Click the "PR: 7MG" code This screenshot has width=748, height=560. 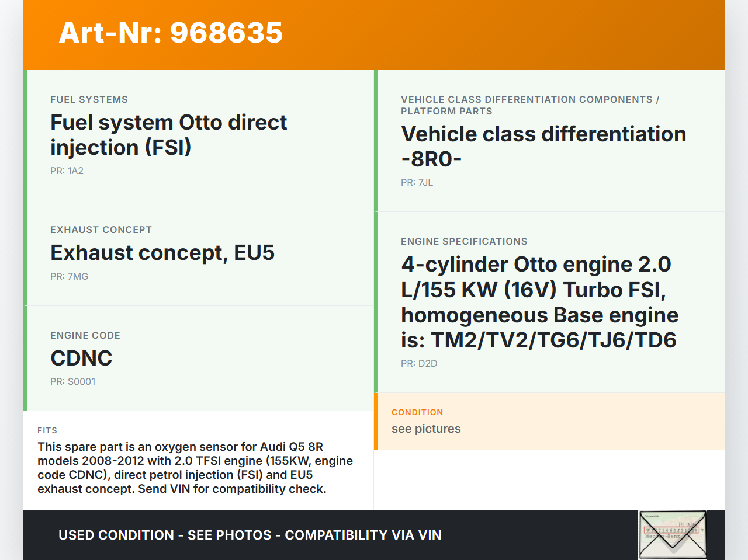(x=69, y=276)
